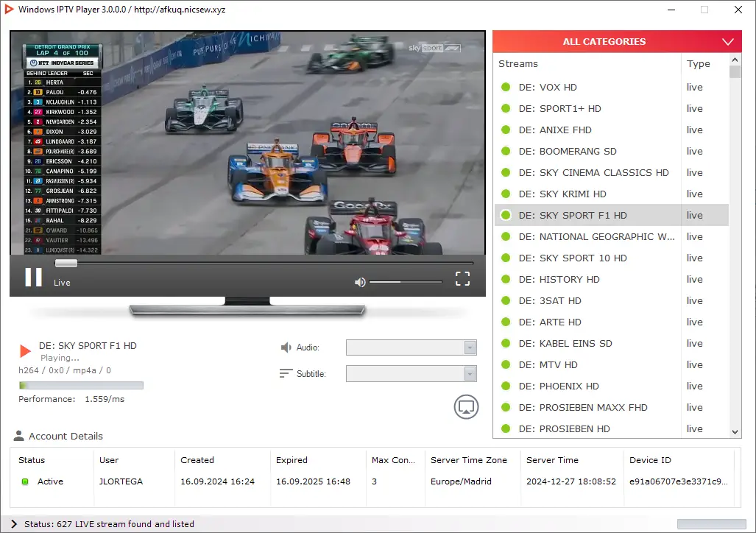The height and width of the screenshot is (533, 756).
Task: Click the user name JLORTEGA
Action: [121, 481]
